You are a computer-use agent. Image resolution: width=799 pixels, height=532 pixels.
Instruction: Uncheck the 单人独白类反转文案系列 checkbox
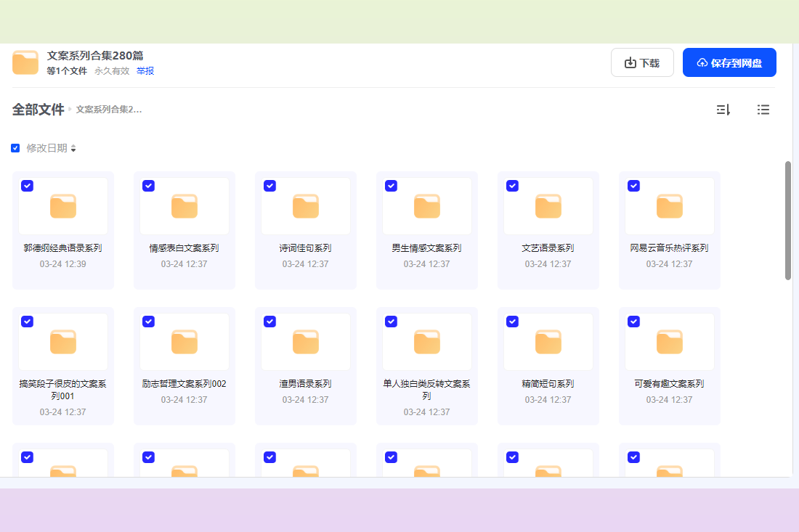392,322
